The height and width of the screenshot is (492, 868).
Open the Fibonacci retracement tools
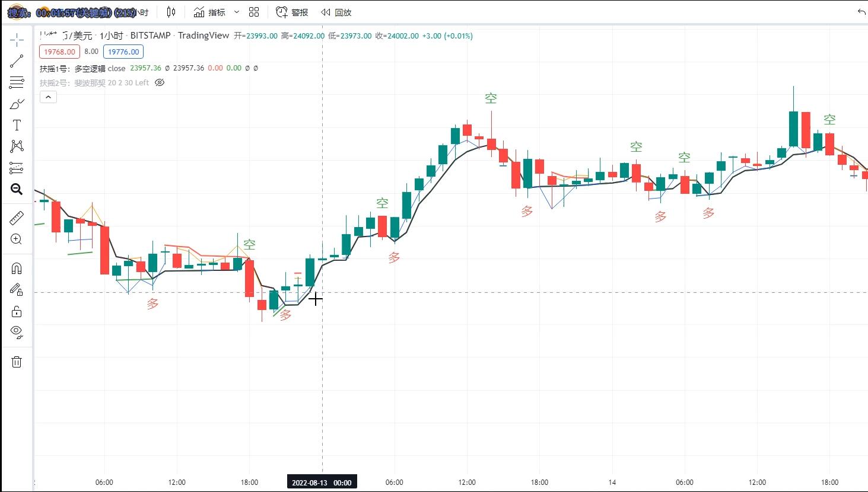pyautogui.click(x=17, y=82)
